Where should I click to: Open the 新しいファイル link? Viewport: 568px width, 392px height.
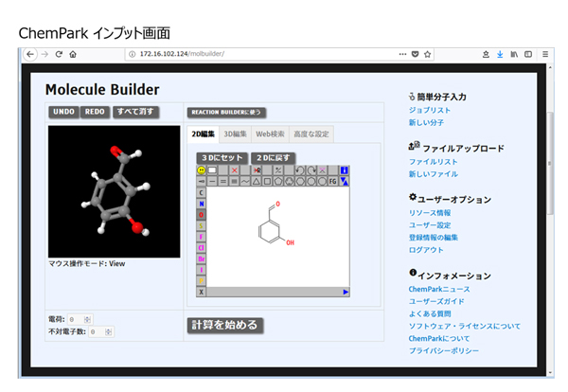coord(434,174)
